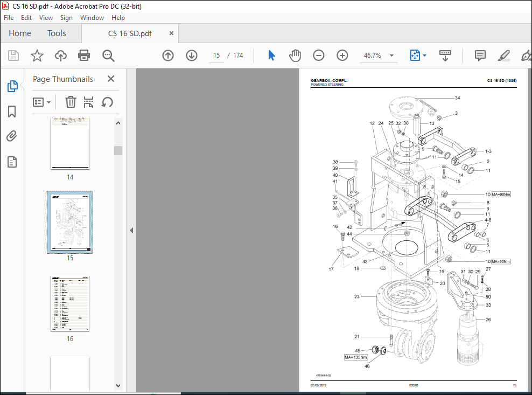The width and height of the screenshot is (532, 395).
Task: Activate the Hand pan tool
Action: coord(295,56)
